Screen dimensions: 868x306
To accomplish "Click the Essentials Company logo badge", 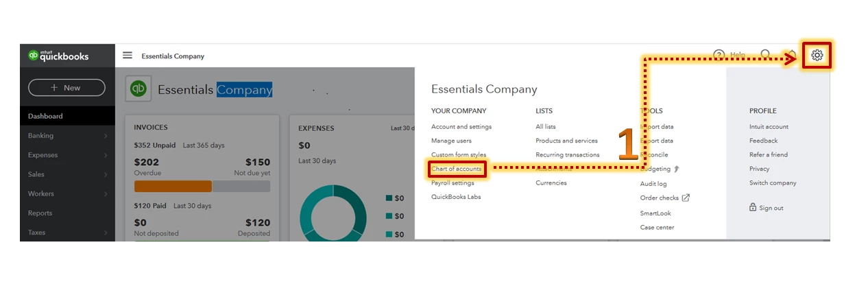I will click(x=138, y=89).
